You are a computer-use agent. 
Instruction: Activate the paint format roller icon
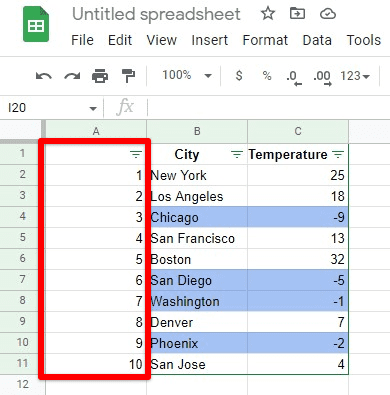[128, 76]
